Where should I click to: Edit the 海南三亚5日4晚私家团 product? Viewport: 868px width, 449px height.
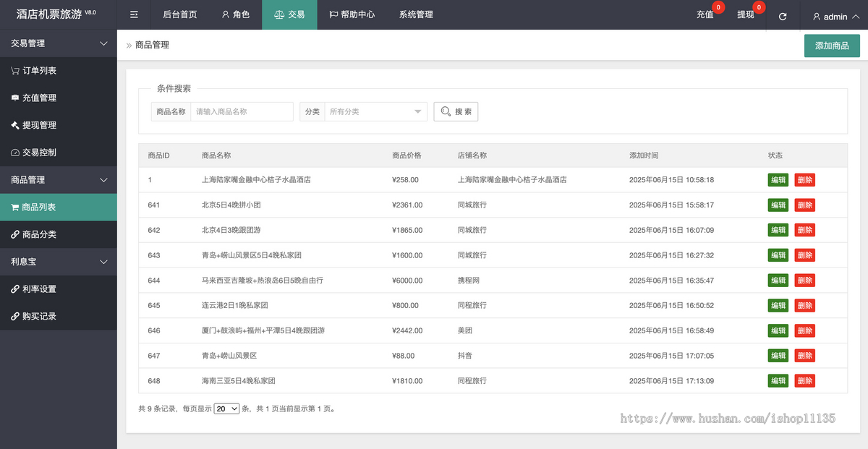click(x=778, y=381)
